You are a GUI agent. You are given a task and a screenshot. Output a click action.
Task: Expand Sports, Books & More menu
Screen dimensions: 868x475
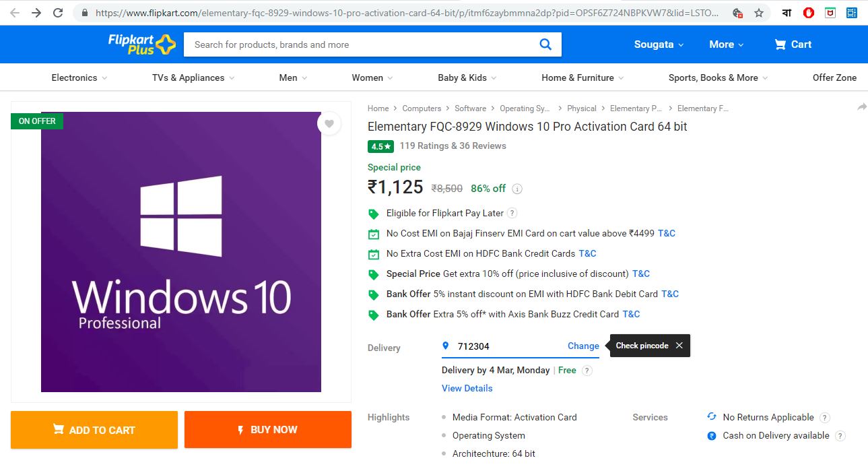[x=719, y=77]
